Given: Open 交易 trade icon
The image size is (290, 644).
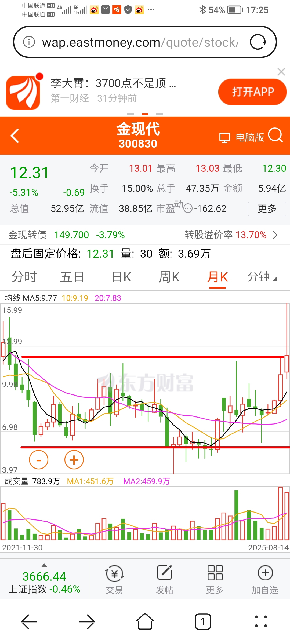Looking at the screenshot, I should [114, 579].
